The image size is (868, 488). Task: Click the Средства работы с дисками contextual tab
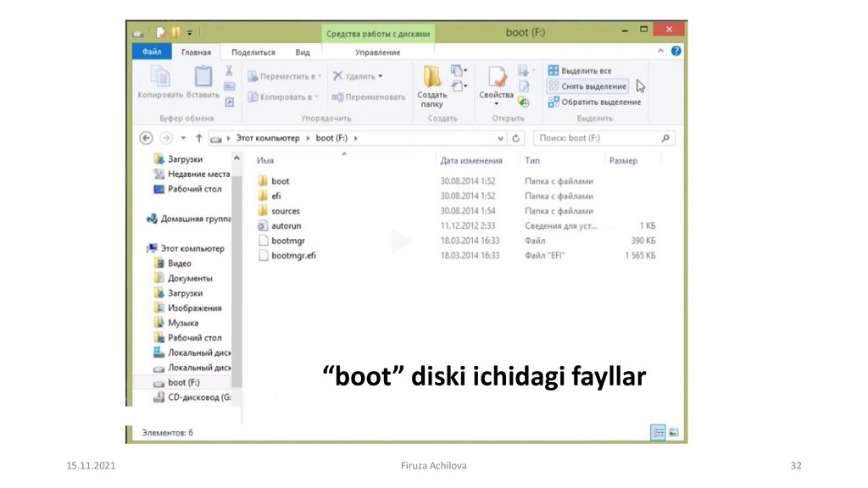[378, 34]
